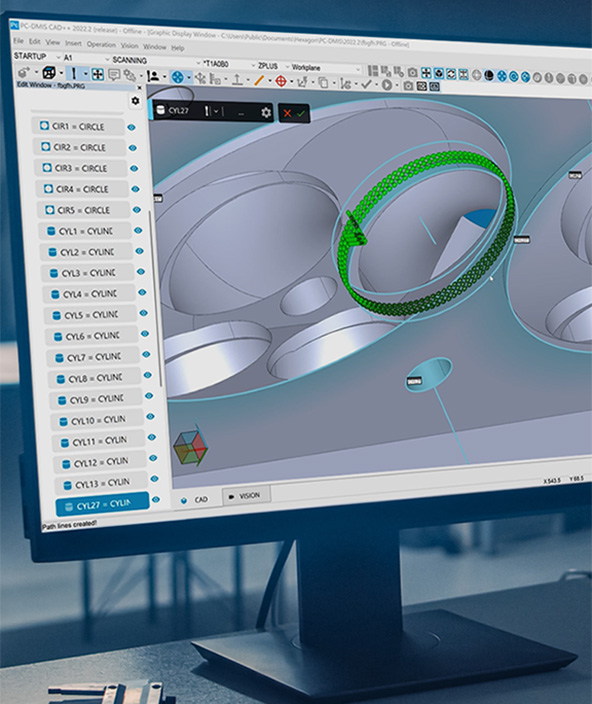Open the Vision menu
The image size is (592, 704).
coord(129,46)
